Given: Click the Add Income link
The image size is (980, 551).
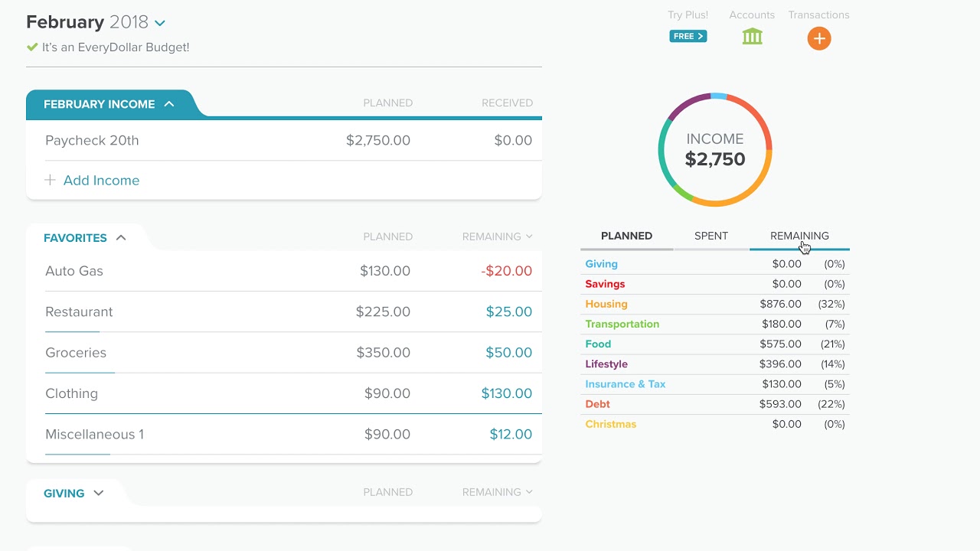Looking at the screenshot, I should click(x=101, y=181).
